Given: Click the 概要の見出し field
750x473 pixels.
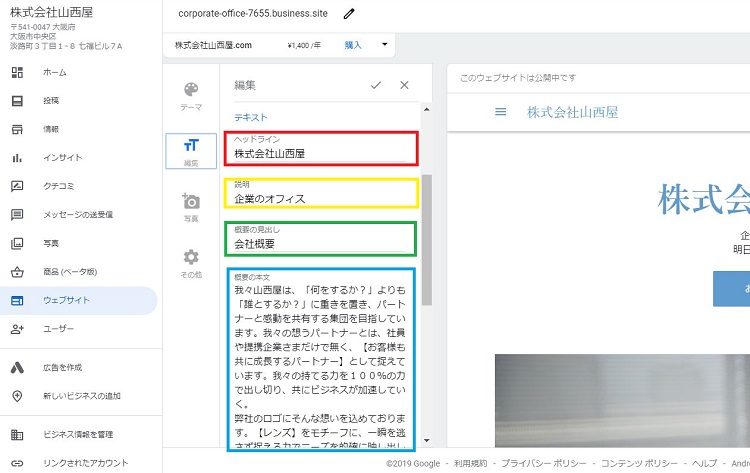Looking at the screenshot, I should (320, 238).
